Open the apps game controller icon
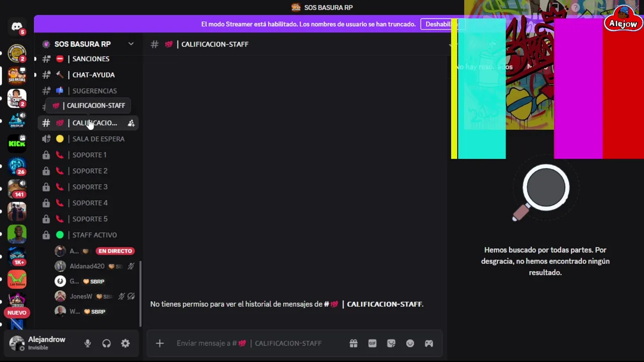The image size is (644, 362). click(429, 343)
